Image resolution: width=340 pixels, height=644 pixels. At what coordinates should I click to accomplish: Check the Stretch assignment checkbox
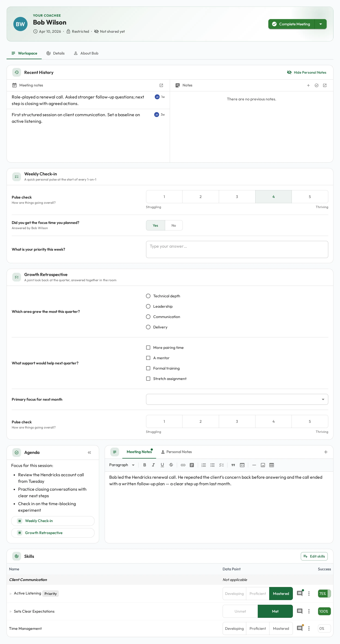148,378
